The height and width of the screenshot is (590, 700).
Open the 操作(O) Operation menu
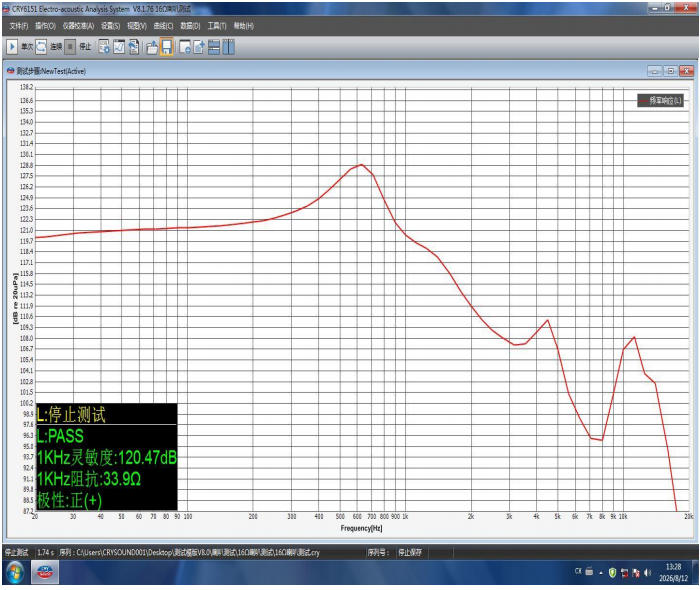pyautogui.click(x=46, y=26)
